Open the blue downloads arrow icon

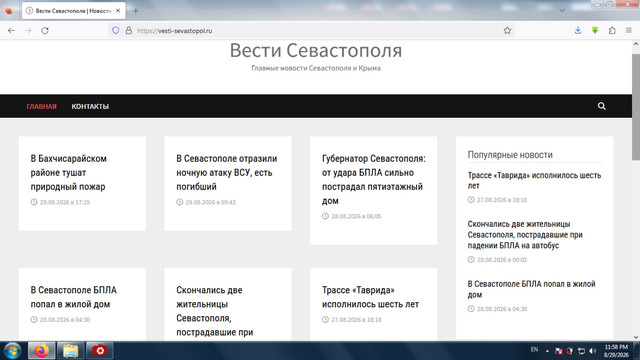578,31
